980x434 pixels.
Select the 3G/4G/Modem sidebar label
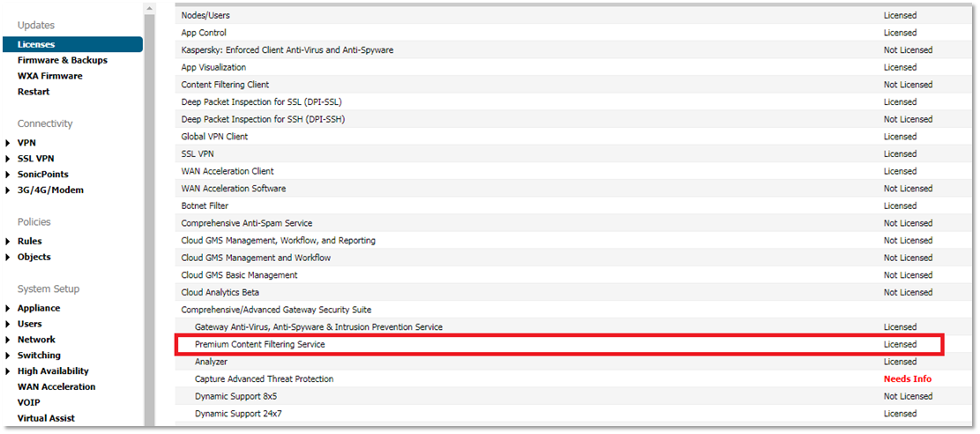pos(50,190)
